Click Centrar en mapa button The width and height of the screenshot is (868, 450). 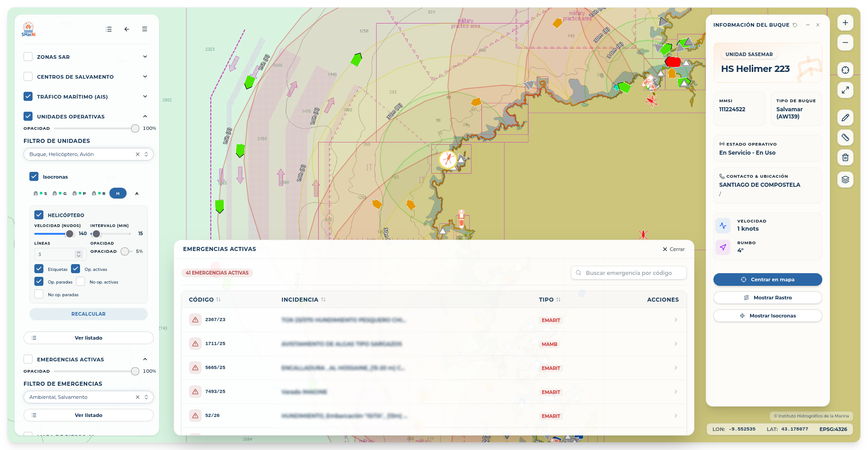pyautogui.click(x=768, y=279)
